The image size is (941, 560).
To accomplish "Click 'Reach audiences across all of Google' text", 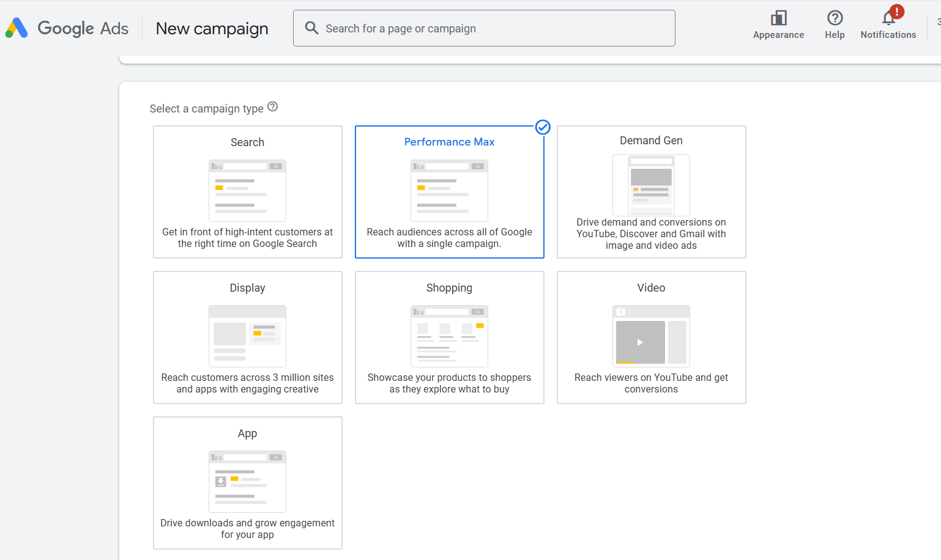I will point(449,238).
